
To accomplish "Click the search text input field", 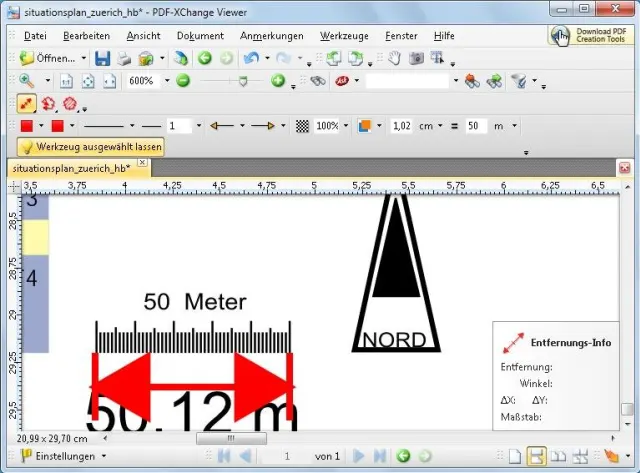I will tap(407, 81).
